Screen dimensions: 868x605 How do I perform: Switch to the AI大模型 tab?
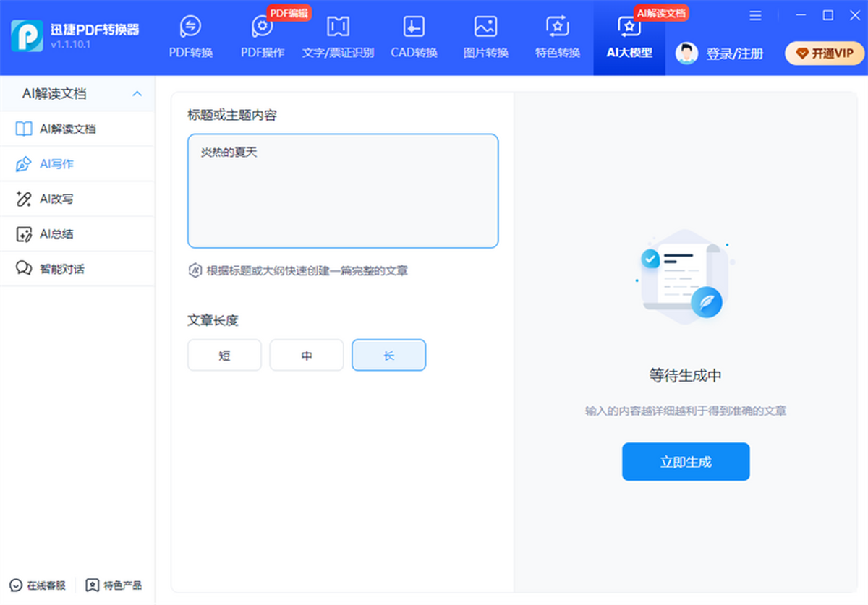pos(629,38)
